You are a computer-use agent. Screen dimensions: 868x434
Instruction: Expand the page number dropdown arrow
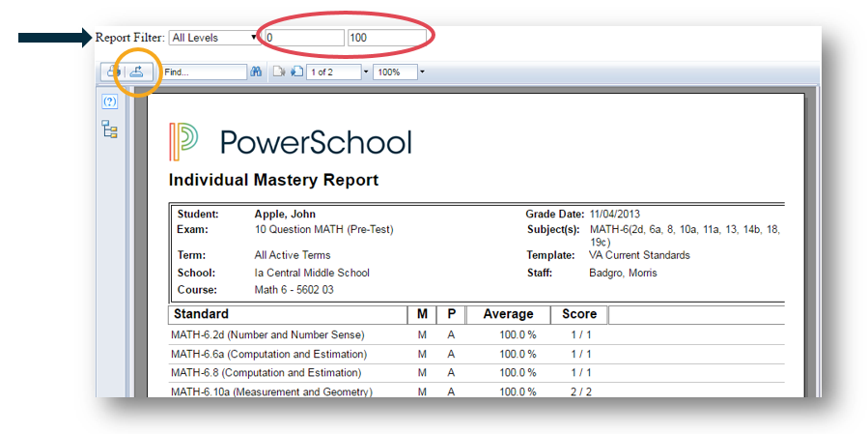click(365, 72)
